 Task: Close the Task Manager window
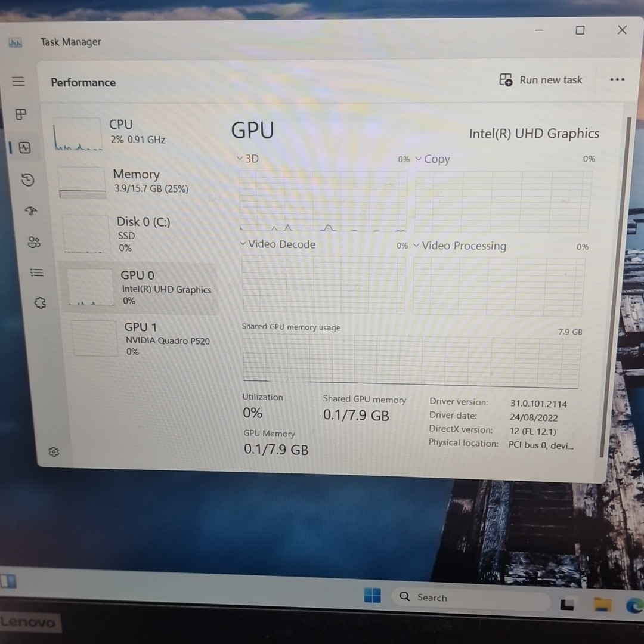pos(622,30)
